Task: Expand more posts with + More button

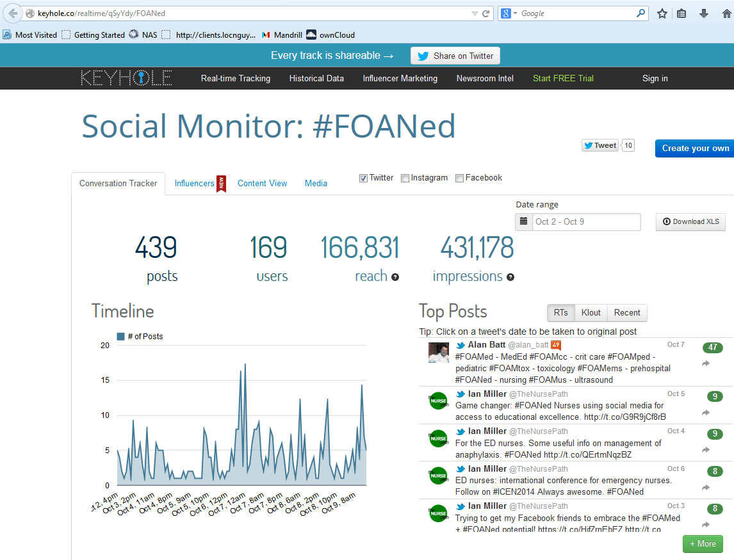Action: pyautogui.click(x=703, y=544)
